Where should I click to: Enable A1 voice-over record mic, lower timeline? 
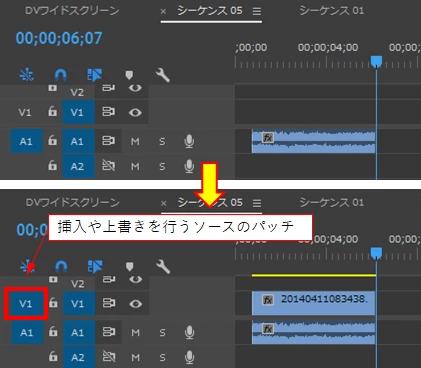pyautogui.click(x=189, y=332)
